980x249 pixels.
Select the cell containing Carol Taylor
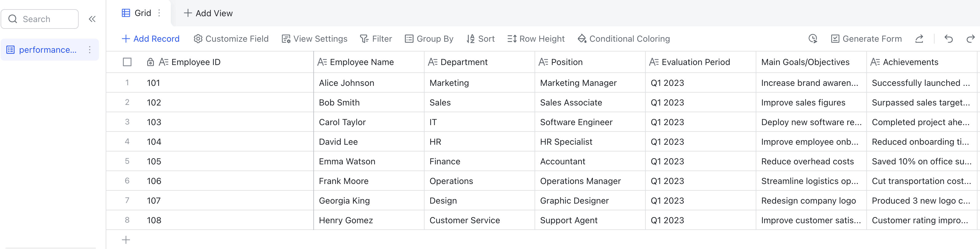click(369, 122)
